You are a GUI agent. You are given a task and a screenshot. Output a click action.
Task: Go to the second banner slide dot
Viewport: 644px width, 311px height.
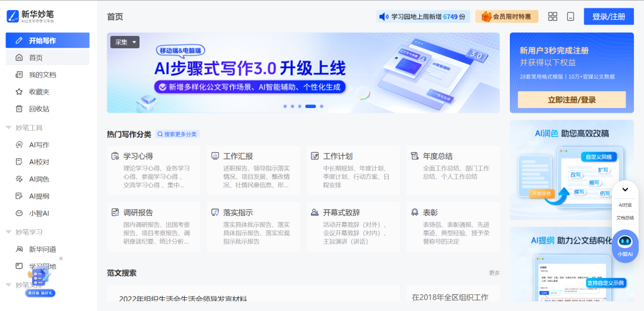pyautogui.click(x=292, y=106)
